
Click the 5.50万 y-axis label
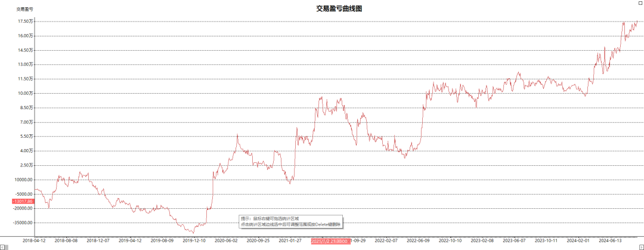tap(25, 137)
